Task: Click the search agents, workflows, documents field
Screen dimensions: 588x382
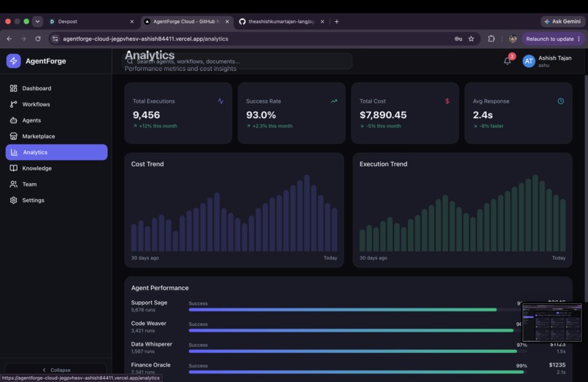Action: pos(238,61)
